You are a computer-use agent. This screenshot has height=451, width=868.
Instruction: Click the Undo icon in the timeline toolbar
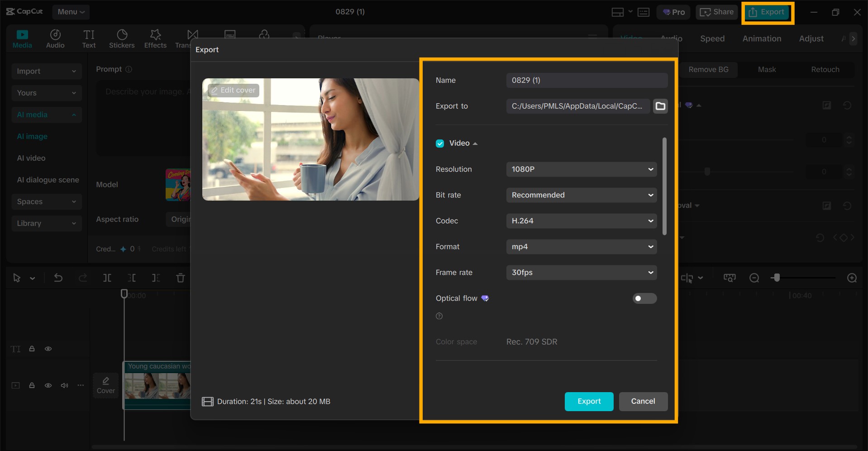point(58,278)
